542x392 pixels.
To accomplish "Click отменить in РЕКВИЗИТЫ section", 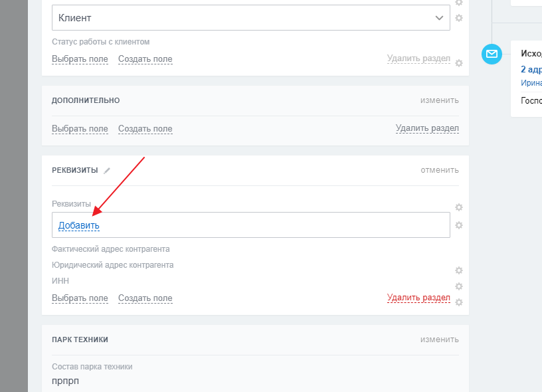I will pyautogui.click(x=439, y=170).
